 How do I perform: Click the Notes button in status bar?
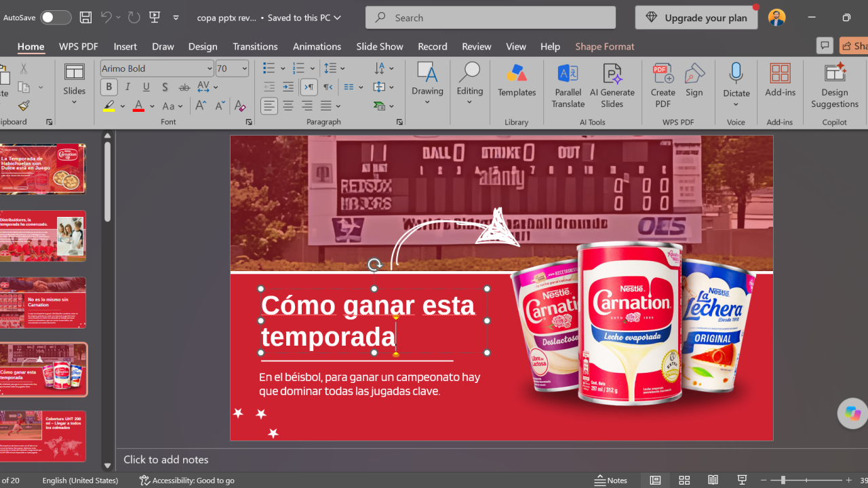(x=611, y=480)
